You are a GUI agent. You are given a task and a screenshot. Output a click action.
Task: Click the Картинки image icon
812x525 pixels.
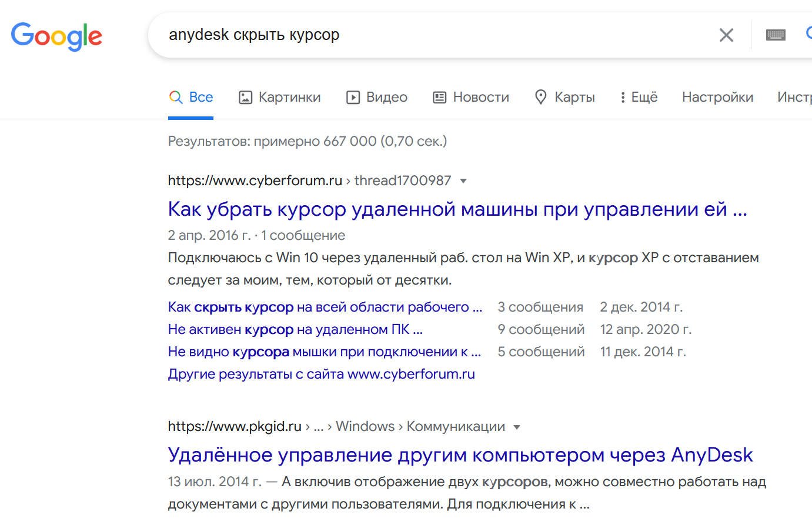(x=245, y=97)
